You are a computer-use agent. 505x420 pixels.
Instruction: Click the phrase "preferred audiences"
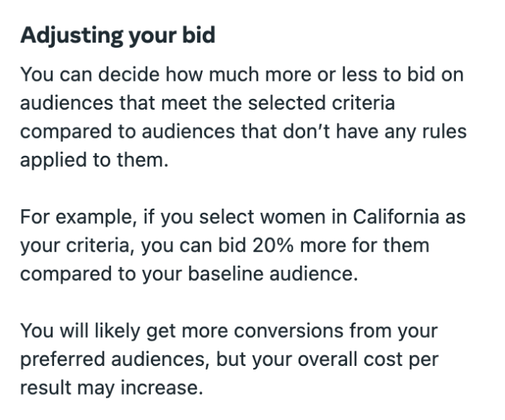pos(113,359)
